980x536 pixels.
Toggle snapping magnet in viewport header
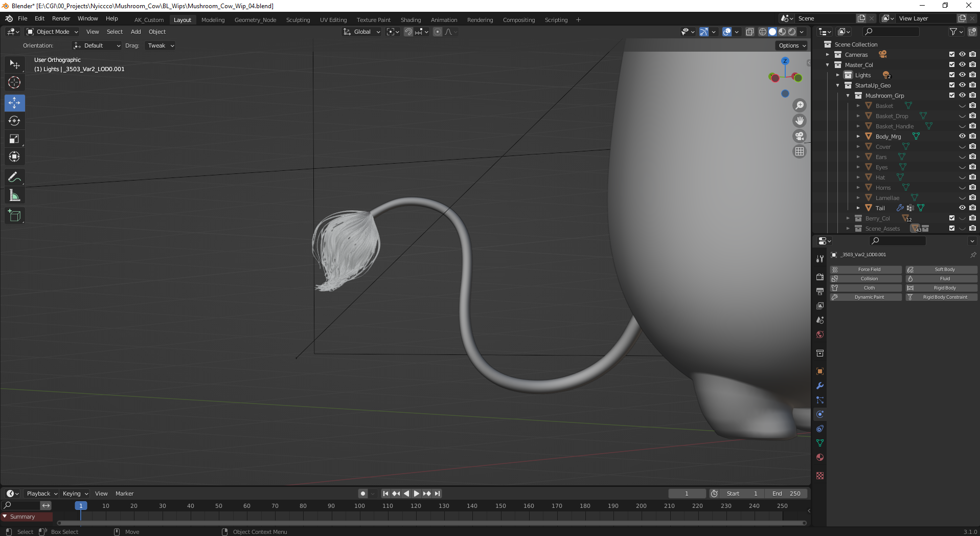(408, 32)
